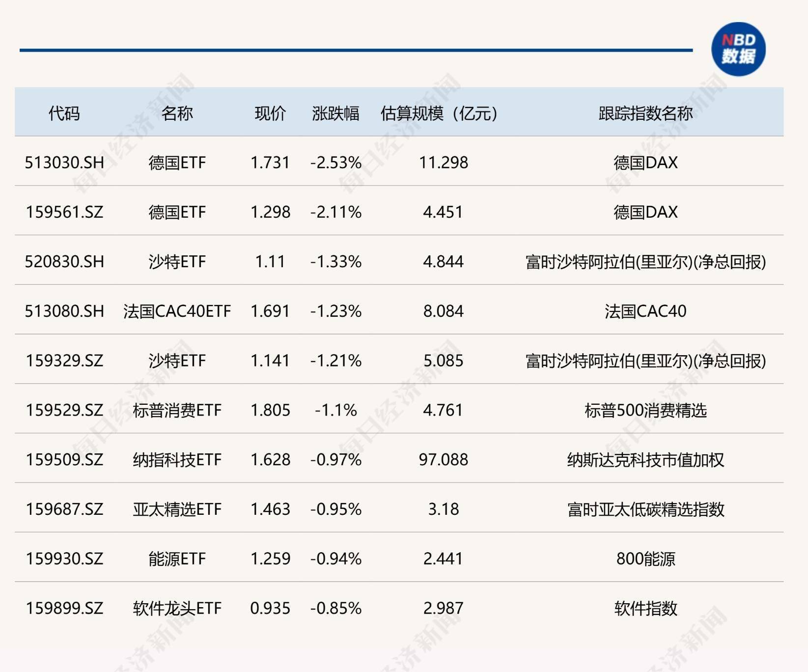This screenshot has height=672, width=808.
Task: Click the 纳指科技ETF name cell
Action: coord(178,459)
